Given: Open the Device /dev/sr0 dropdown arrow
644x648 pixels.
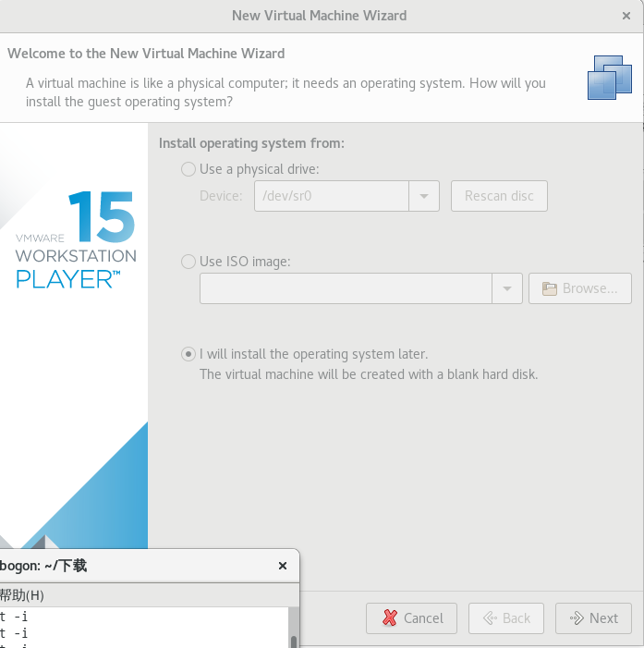Looking at the screenshot, I should click(x=424, y=196).
